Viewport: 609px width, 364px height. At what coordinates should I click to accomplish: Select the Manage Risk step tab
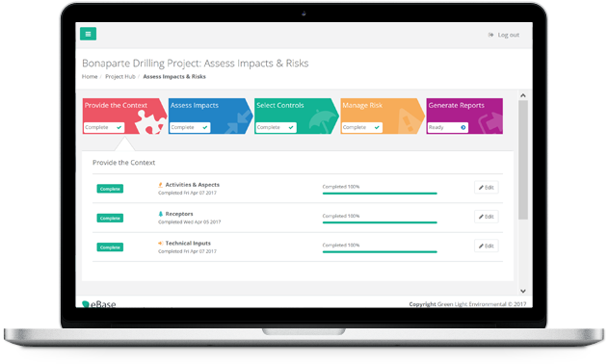coord(383,116)
